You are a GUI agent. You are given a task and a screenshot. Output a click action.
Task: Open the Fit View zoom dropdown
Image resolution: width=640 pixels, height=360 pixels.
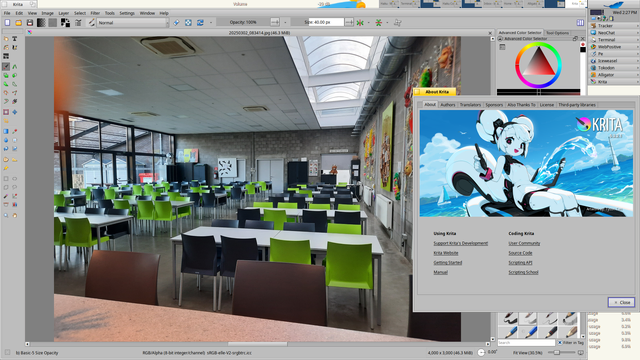tap(529, 352)
